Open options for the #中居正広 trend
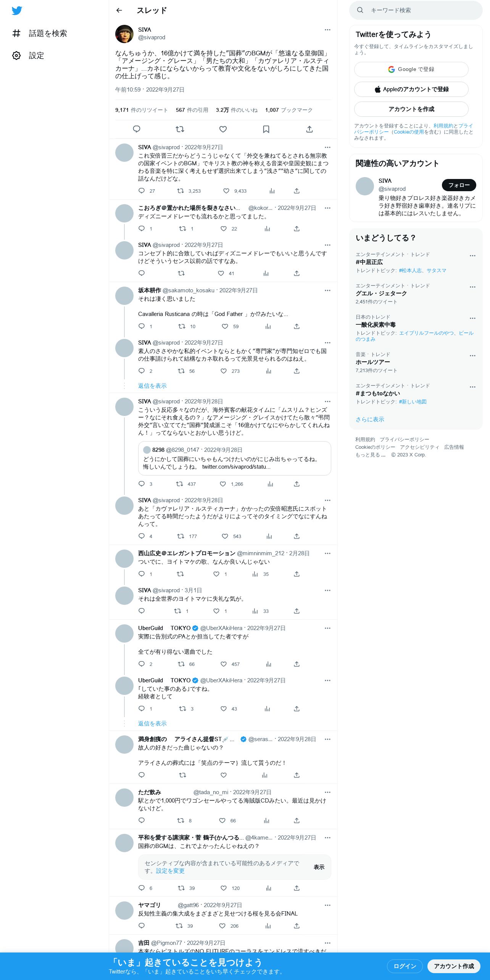 coord(472,256)
